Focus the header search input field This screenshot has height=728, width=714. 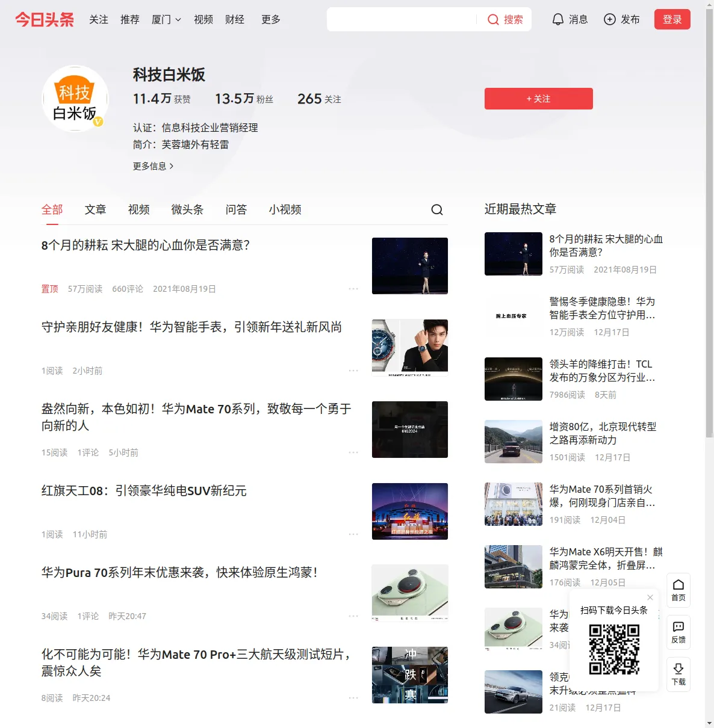[x=402, y=19]
